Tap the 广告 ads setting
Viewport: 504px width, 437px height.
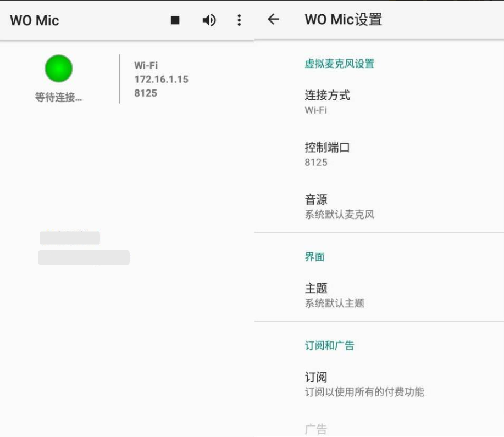pyautogui.click(x=316, y=429)
